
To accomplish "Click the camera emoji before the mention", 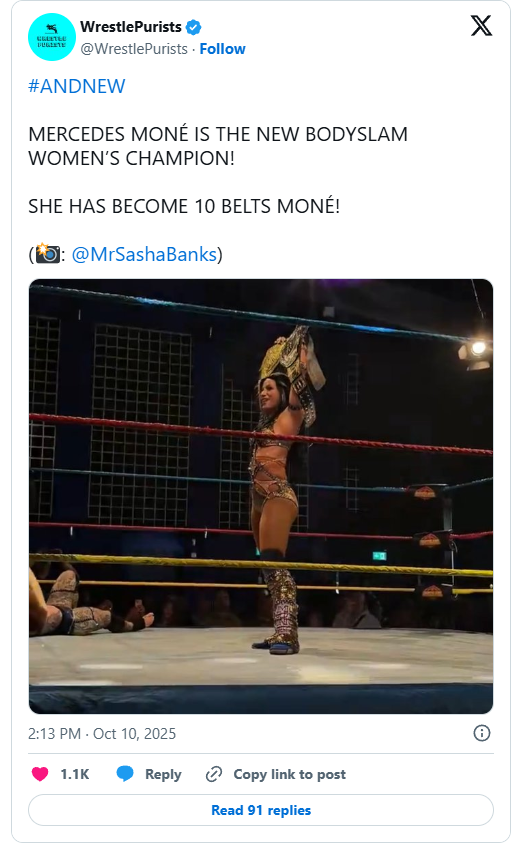I will point(47,254).
